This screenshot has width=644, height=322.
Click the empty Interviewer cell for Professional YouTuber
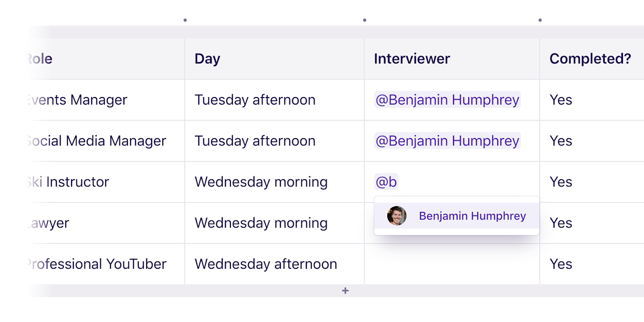point(452,264)
